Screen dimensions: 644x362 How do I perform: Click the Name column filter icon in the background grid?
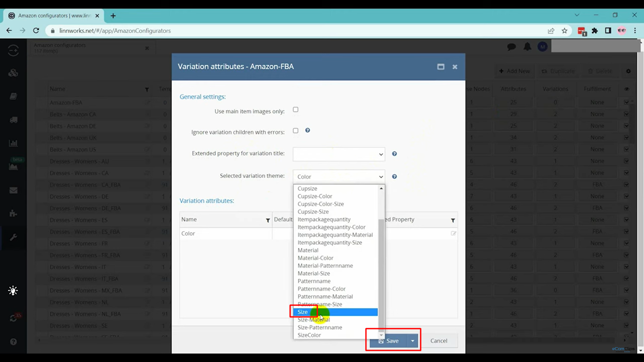click(x=147, y=89)
